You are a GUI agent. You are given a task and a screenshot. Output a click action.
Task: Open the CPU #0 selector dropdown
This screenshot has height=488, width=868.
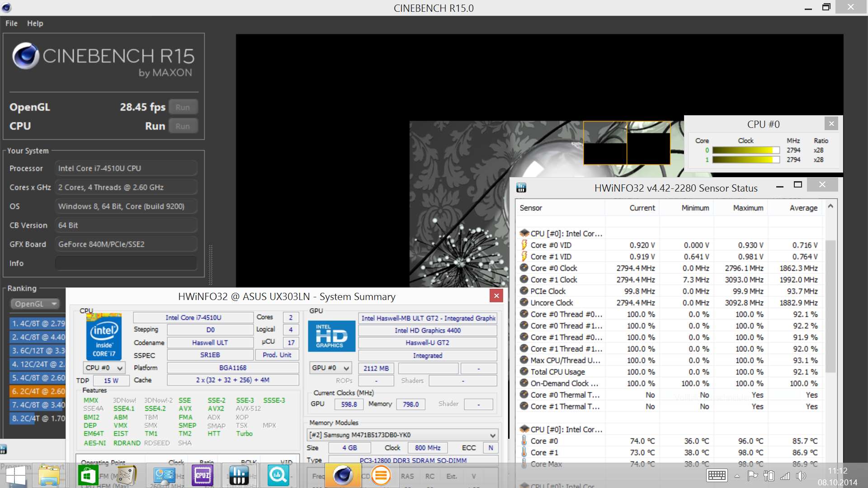[x=104, y=368]
